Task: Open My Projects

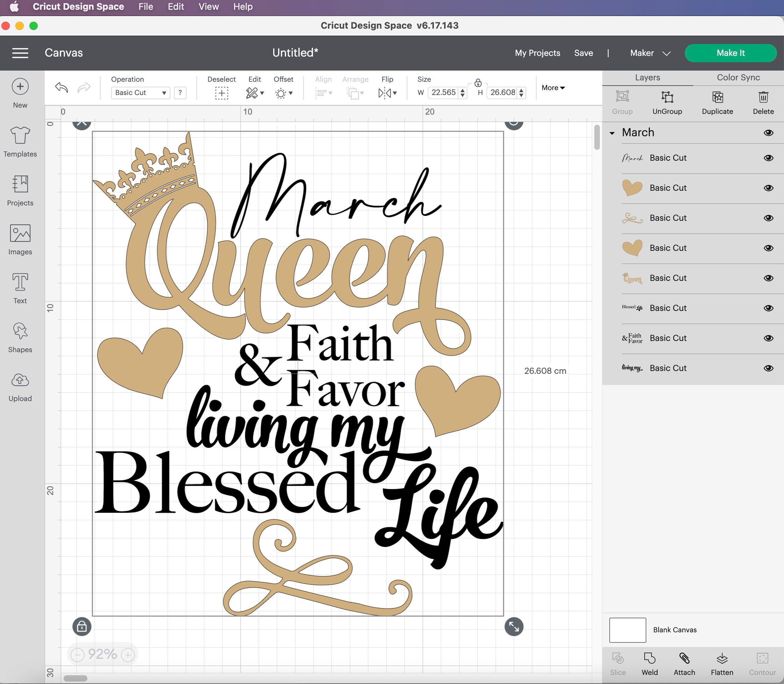Action: [x=537, y=53]
